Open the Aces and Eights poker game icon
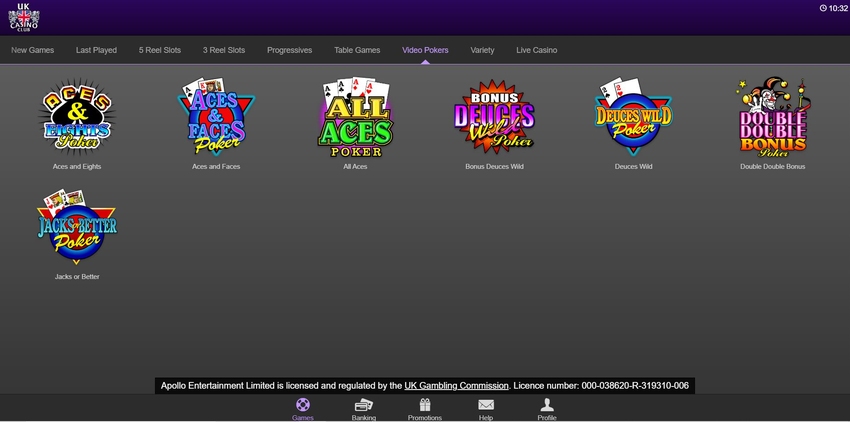 pos(77,118)
